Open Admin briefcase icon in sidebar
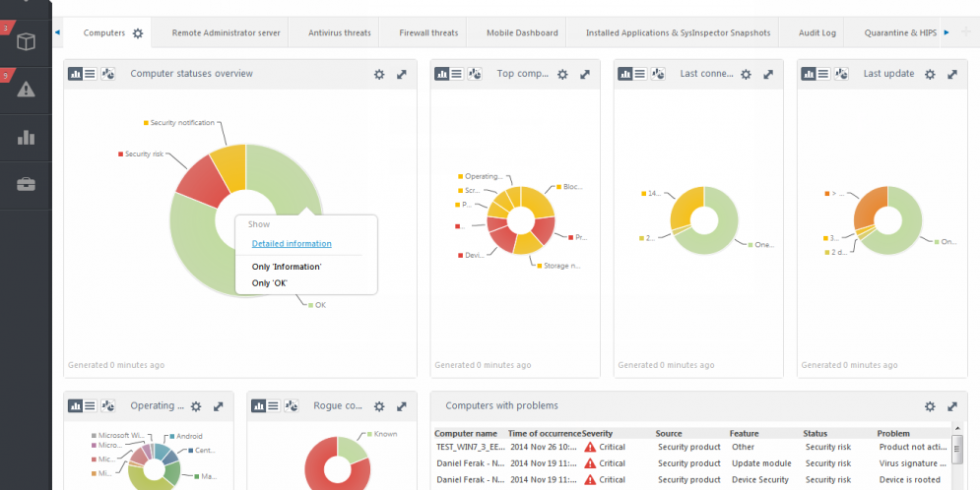This screenshot has width=980, height=490. coord(26,185)
